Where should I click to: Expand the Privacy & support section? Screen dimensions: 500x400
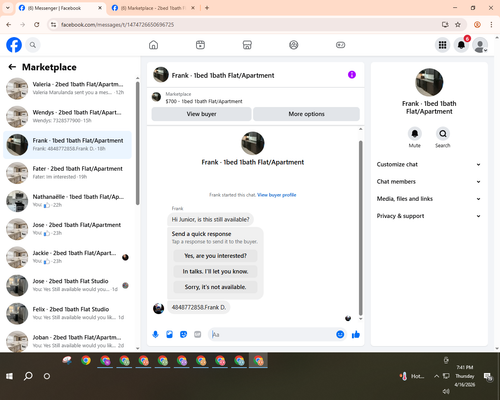tap(429, 216)
